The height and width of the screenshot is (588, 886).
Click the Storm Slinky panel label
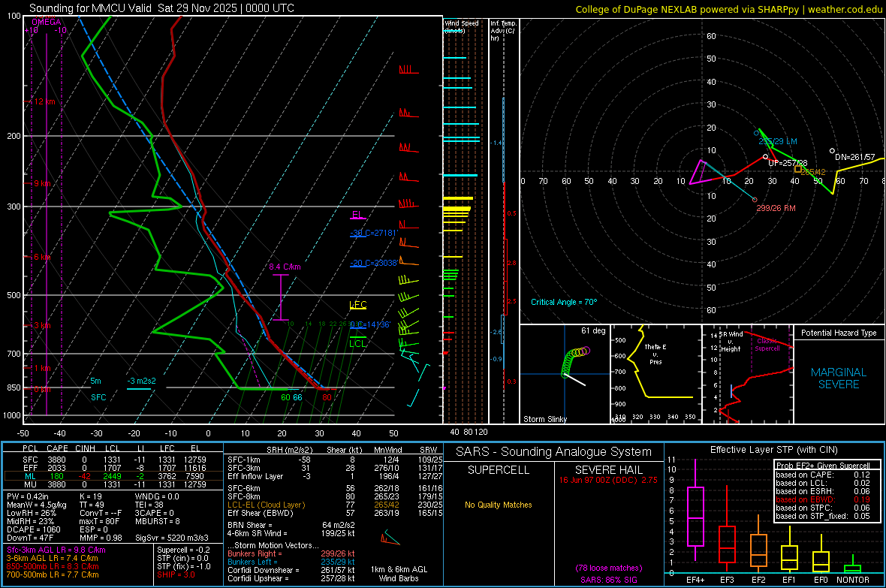point(544,419)
